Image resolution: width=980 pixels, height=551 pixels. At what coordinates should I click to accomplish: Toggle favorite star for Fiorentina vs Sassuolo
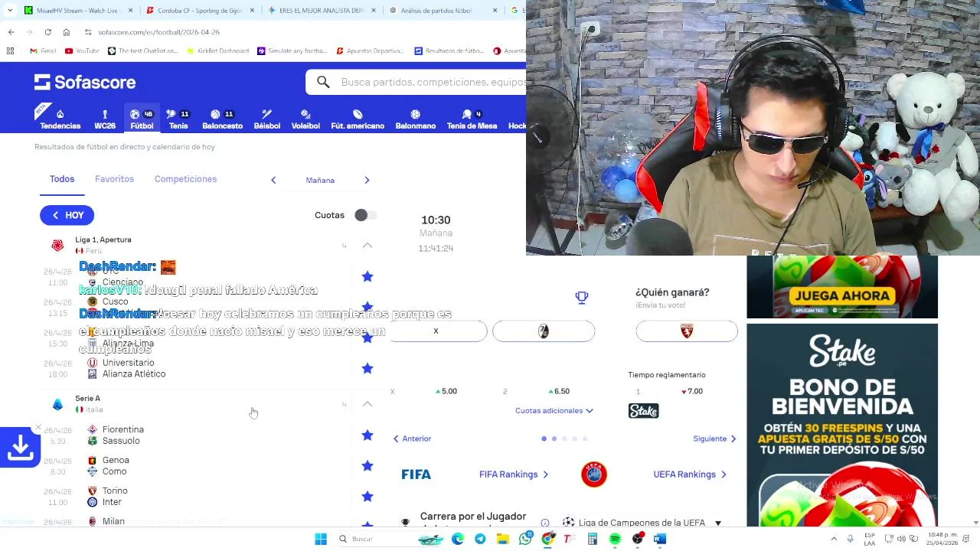(367, 435)
